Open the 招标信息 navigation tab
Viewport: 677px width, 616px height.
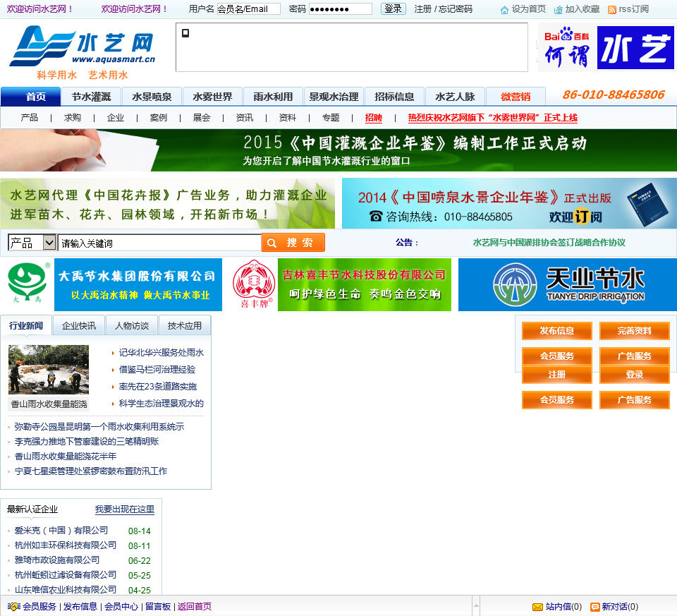[x=395, y=97]
